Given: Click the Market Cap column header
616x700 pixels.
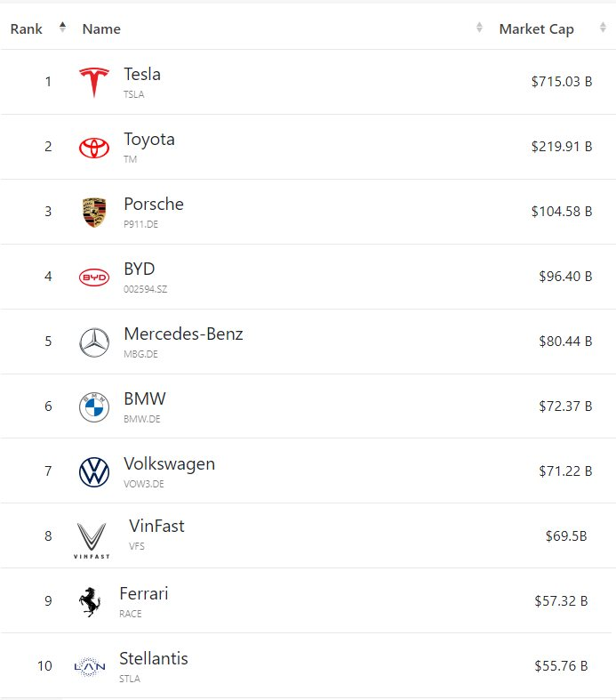Looking at the screenshot, I should click(536, 29).
